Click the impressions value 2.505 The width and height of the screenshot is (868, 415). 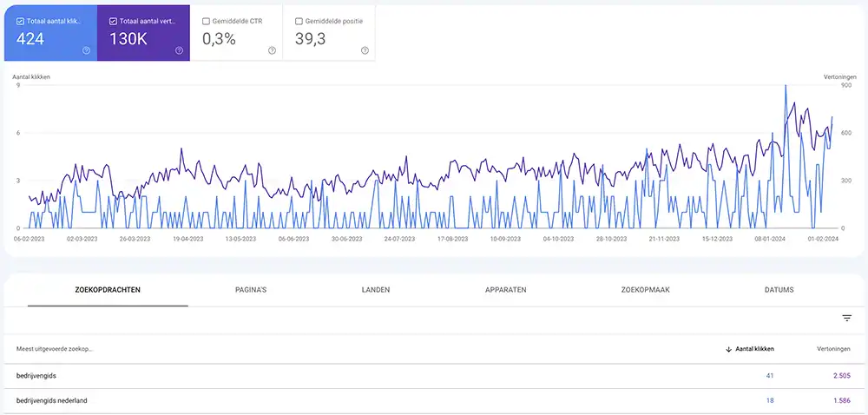click(x=841, y=376)
